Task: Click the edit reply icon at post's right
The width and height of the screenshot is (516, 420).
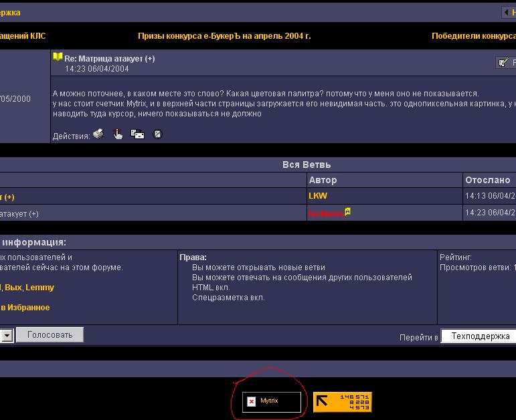Action: 503,62
